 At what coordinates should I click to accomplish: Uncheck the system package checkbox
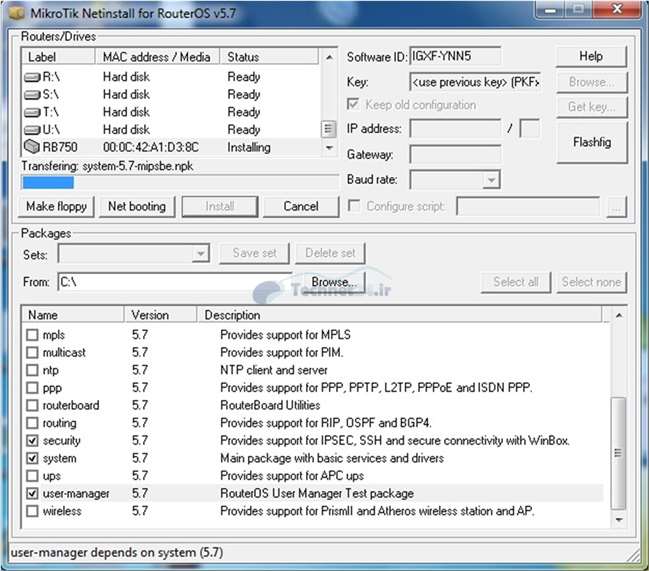[32, 458]
